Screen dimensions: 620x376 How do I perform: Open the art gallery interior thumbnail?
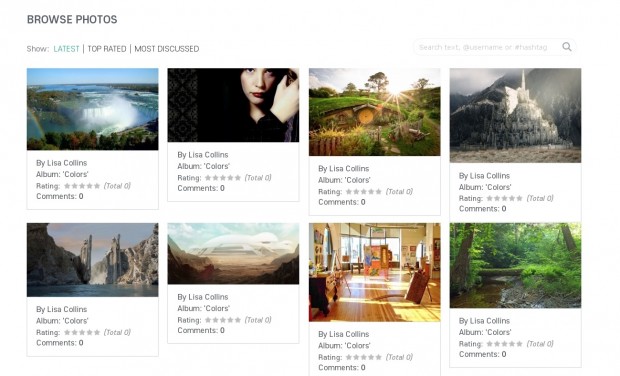point(374,272)
